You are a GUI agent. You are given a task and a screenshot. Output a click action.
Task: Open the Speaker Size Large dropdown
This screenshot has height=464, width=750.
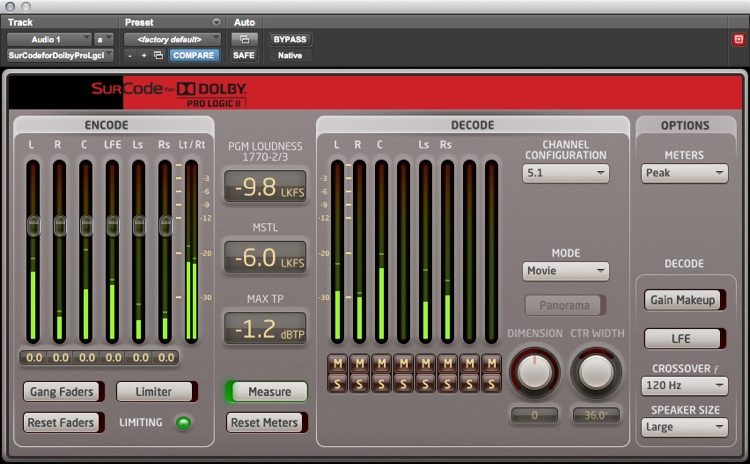(684, 427)
